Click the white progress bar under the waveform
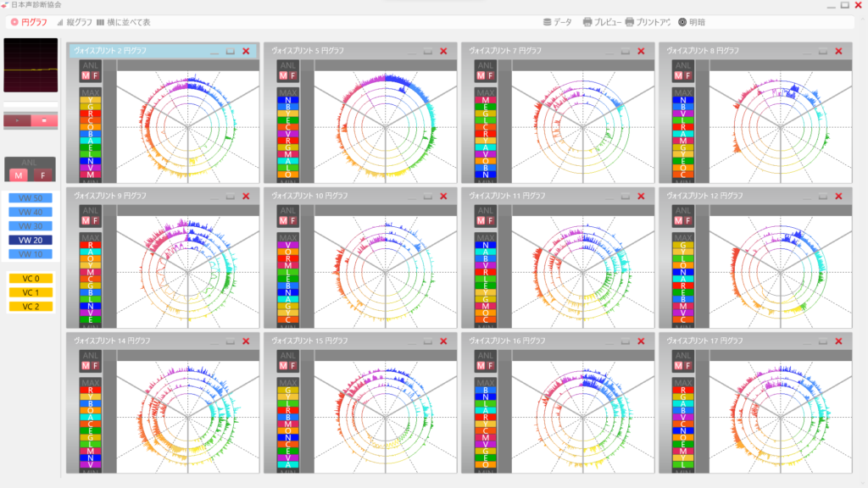The width and height of the screenshot is (868, 488). click(31, 104)
